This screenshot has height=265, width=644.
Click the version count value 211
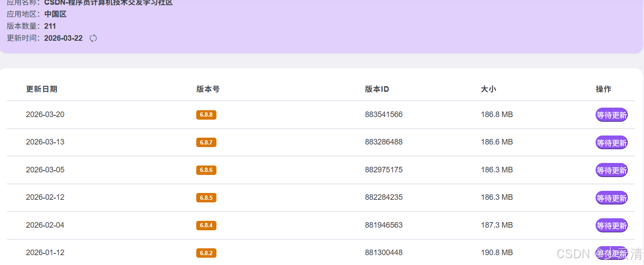point(50,26)
